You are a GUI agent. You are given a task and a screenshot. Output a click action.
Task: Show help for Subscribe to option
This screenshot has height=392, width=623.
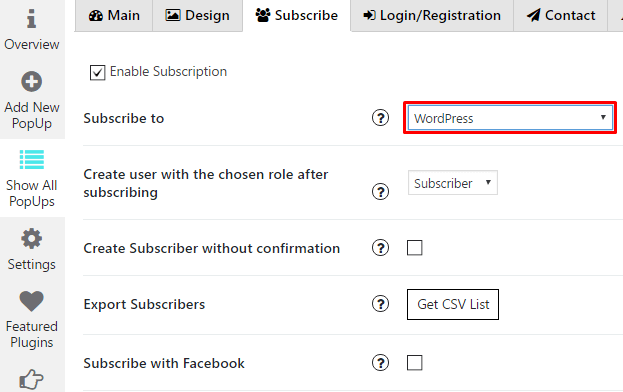(380, 118)
